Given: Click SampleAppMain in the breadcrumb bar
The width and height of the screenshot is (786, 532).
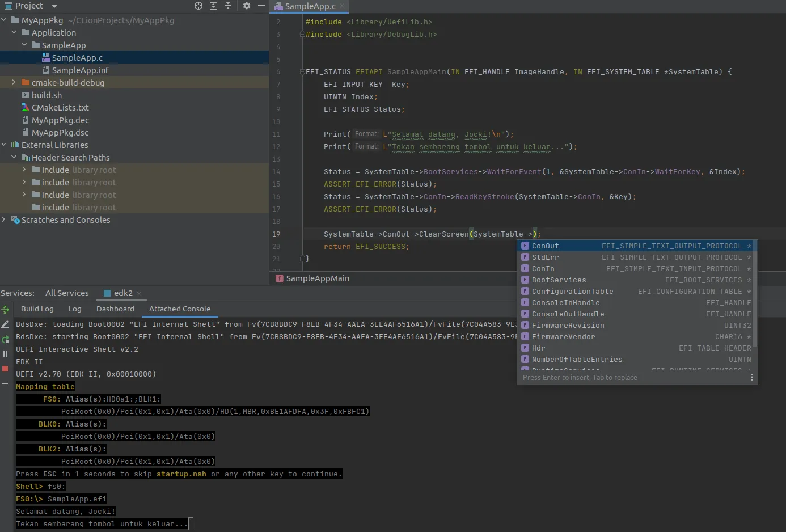Looking at the screenshot, I should click(x=318, y=278).
